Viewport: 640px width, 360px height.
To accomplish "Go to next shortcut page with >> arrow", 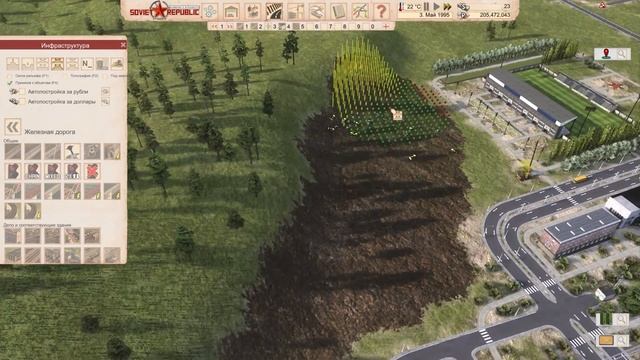I will pos(230,27).
